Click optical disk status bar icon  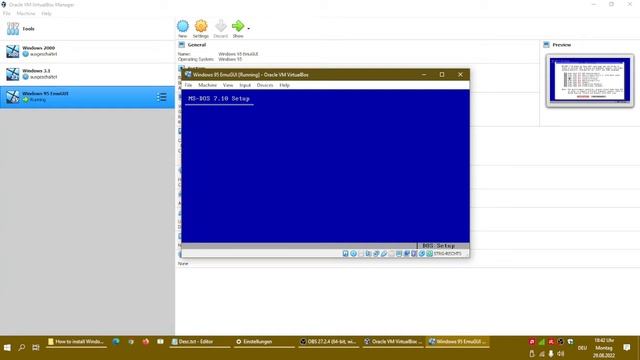pyautogui.click(x=353, y=253)
